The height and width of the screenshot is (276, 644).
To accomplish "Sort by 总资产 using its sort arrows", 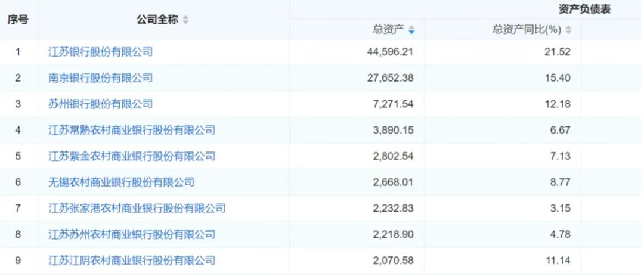I will (411, 30).
